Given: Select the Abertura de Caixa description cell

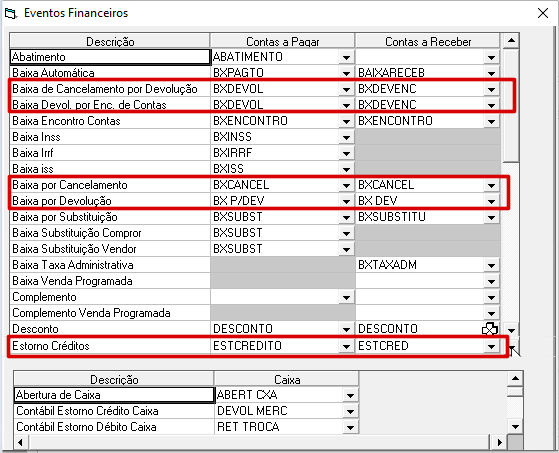Looking at the screenshot, I should tap(114, 395).
